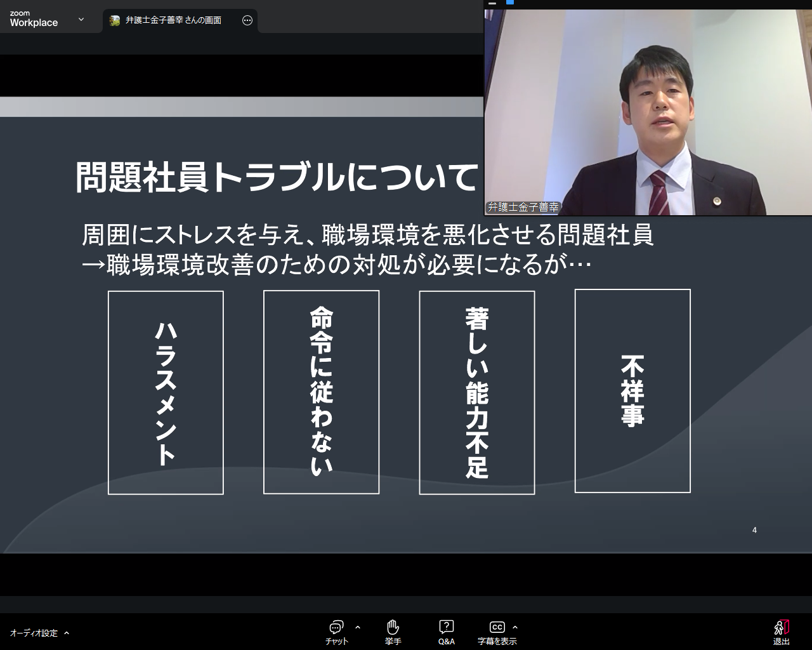Click the ハラスメント box on the slide

pos(166,392)
